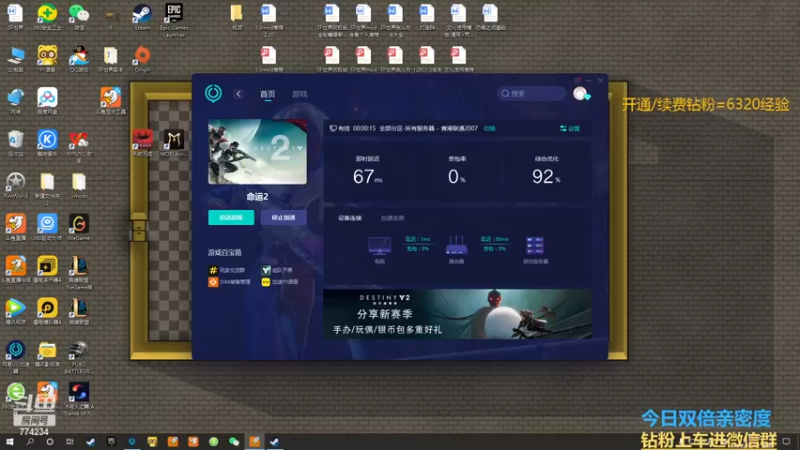This screenshot has height=450, width=800.
Task: Open Steam desktop shortcut
Action: 142,17
